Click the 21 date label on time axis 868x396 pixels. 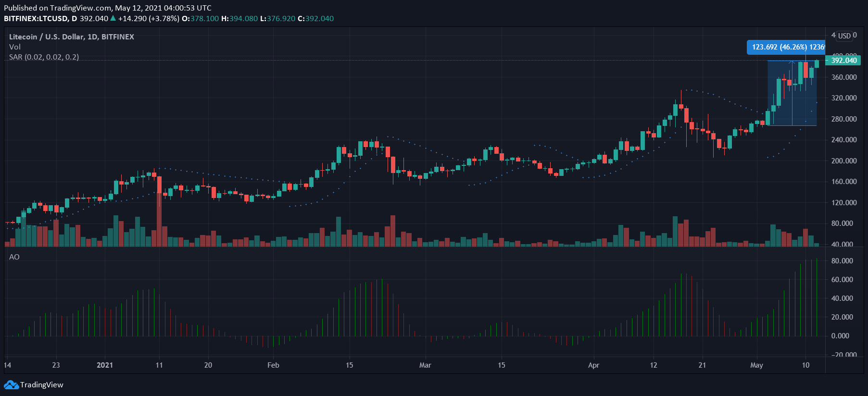(702, 365)
